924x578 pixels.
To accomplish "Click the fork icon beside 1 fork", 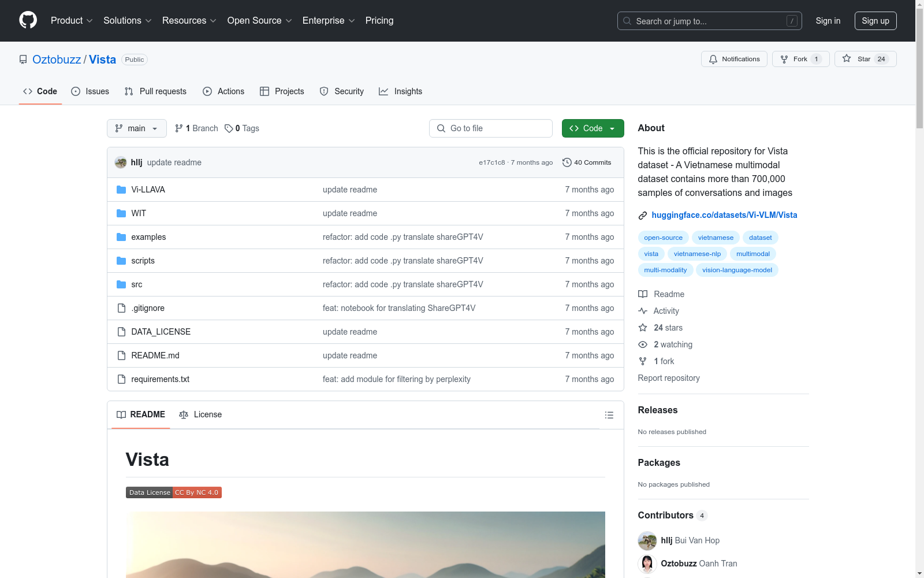I will (643, 361).
